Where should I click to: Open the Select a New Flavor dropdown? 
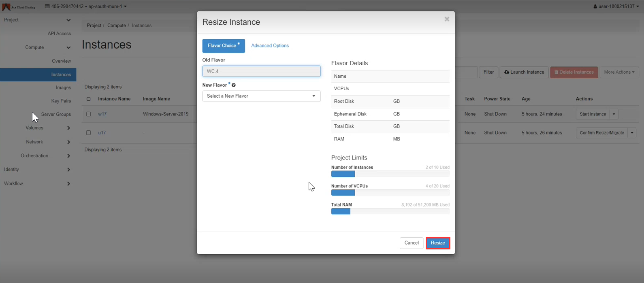pyautogui.click(x=261, y=96)
